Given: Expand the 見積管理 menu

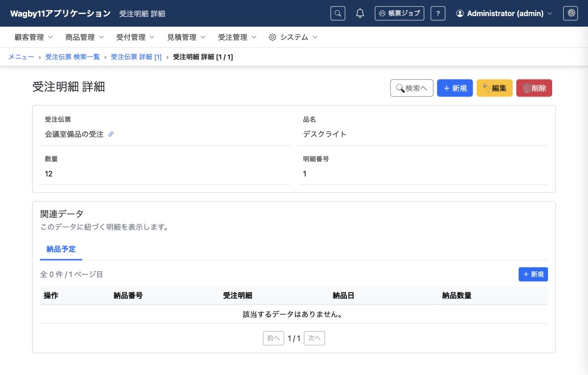Looking at the screenshot, I should pyautogui.click(x=187, y=37).
